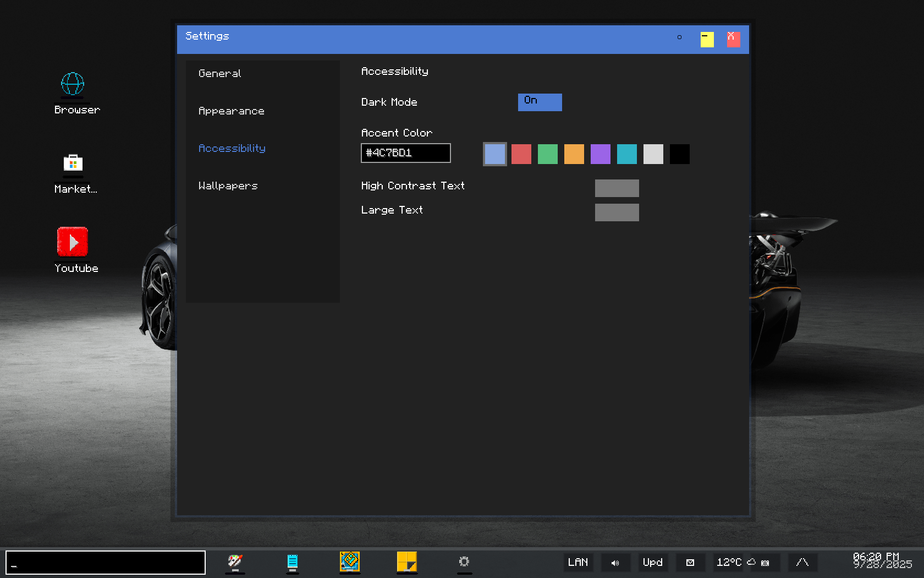Open the LAN network tray menu
Image resolution: width=924 pixels, height=578 pixels.
tap(577, 562)
